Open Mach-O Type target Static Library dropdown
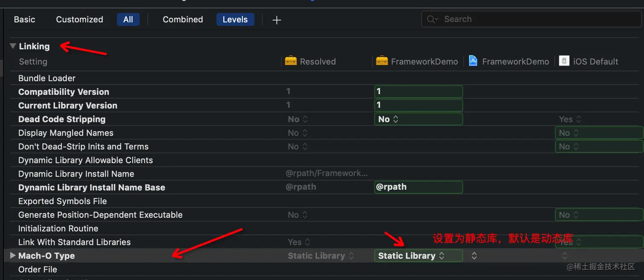The image size is (644, 280). pyautogui.click(x=418, y=256)
